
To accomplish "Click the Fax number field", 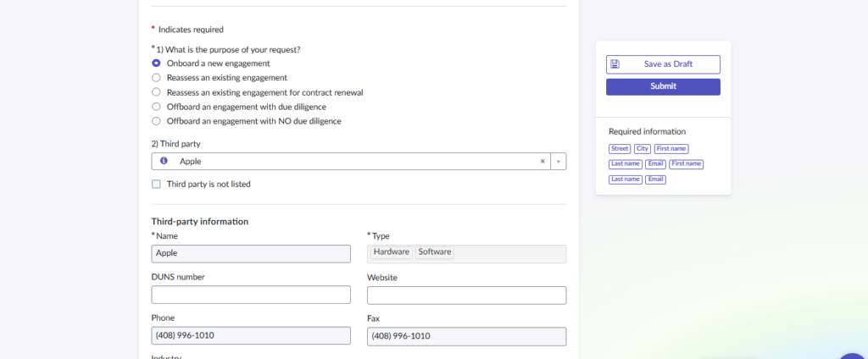I will coord(466,336).
